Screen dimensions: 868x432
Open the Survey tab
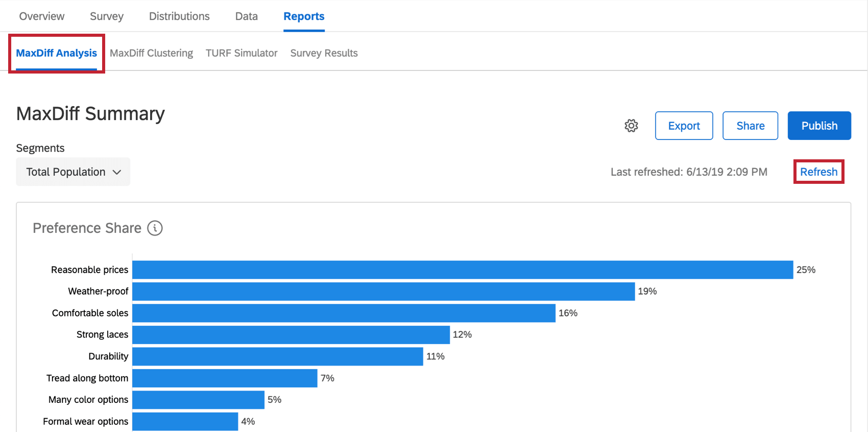[107, 16]
